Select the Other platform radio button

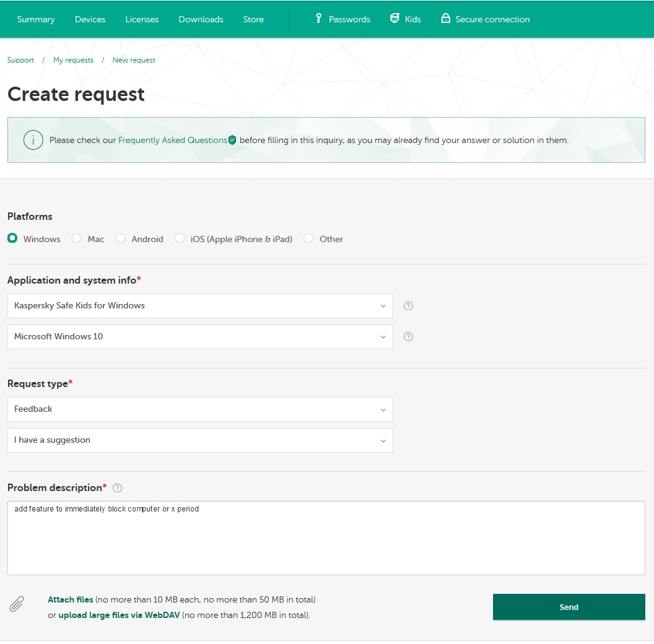[x=308, y=238]
